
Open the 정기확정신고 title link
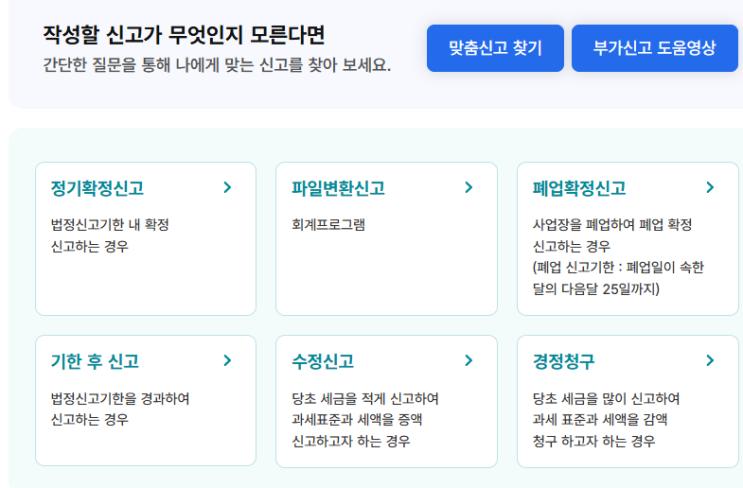point(97,189)
